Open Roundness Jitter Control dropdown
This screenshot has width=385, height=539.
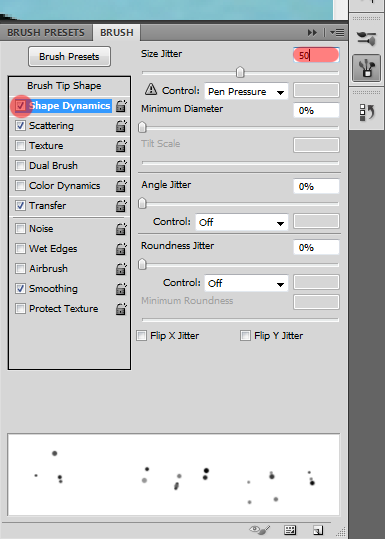coord(246,283)
